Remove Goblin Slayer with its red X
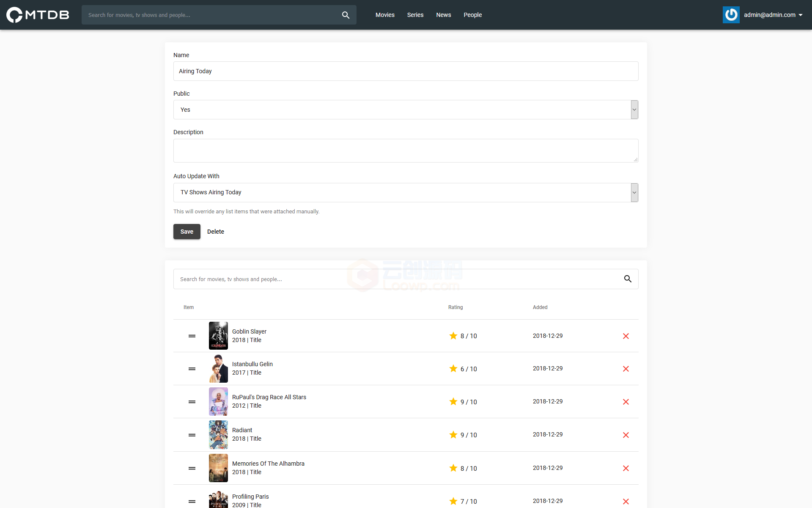 [626, 336]
